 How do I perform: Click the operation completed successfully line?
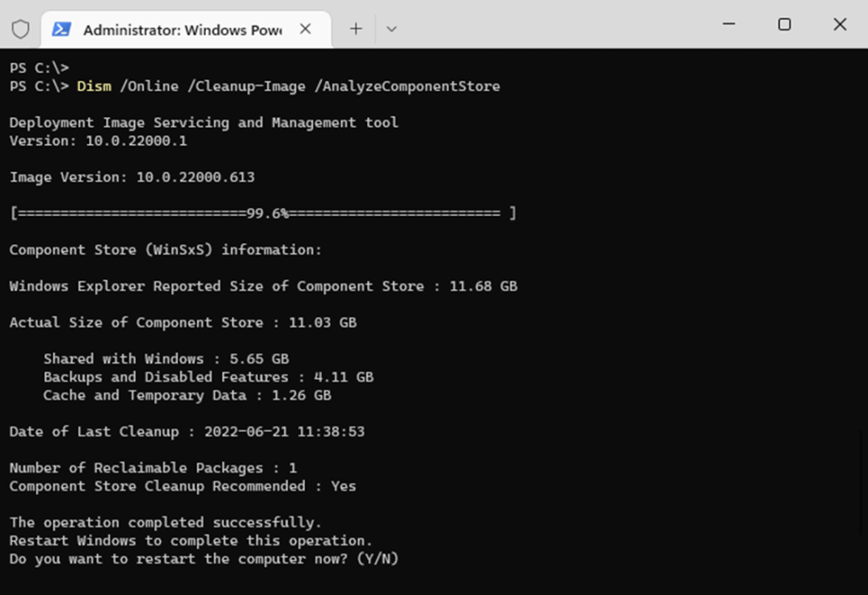coord(165,522)
